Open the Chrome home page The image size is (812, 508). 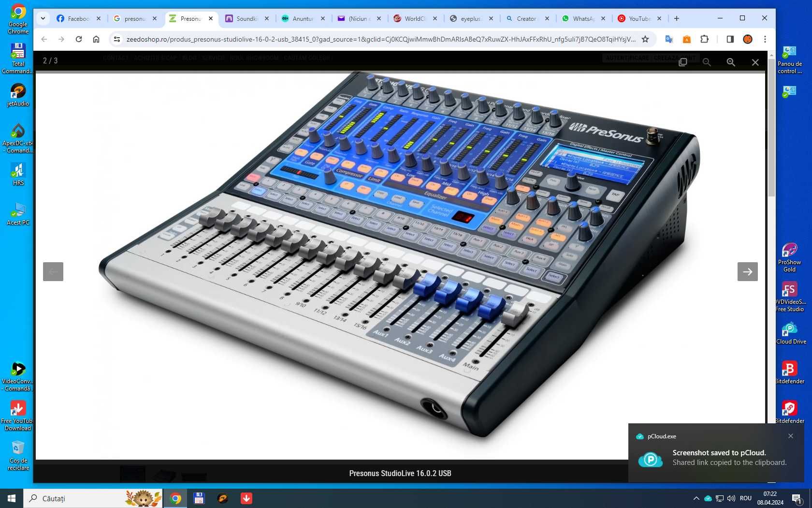click(96, 39)
